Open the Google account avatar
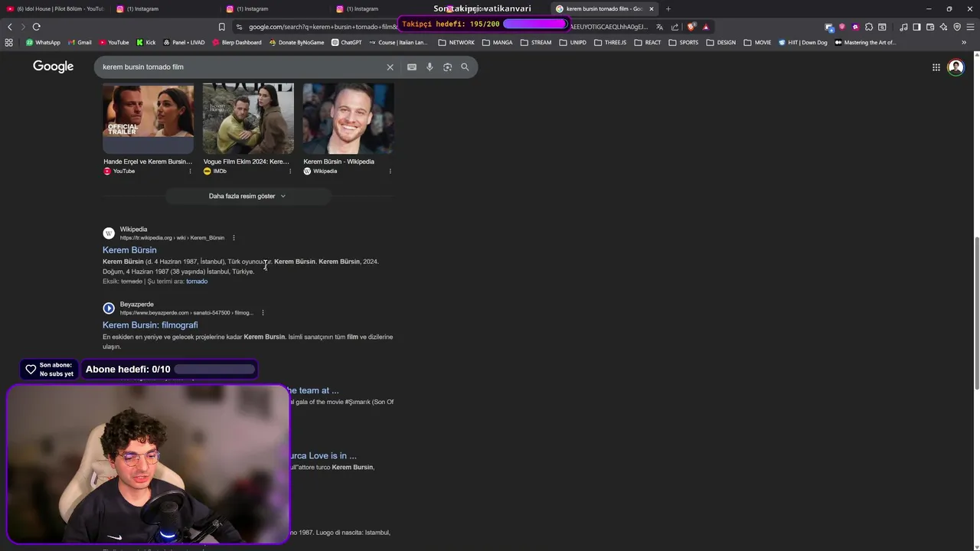Screen dimensions: 980x551 pyautogui.click(x=955, y=67)
